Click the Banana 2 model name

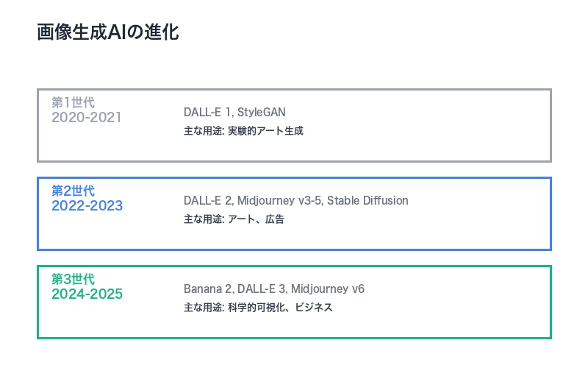207,289
